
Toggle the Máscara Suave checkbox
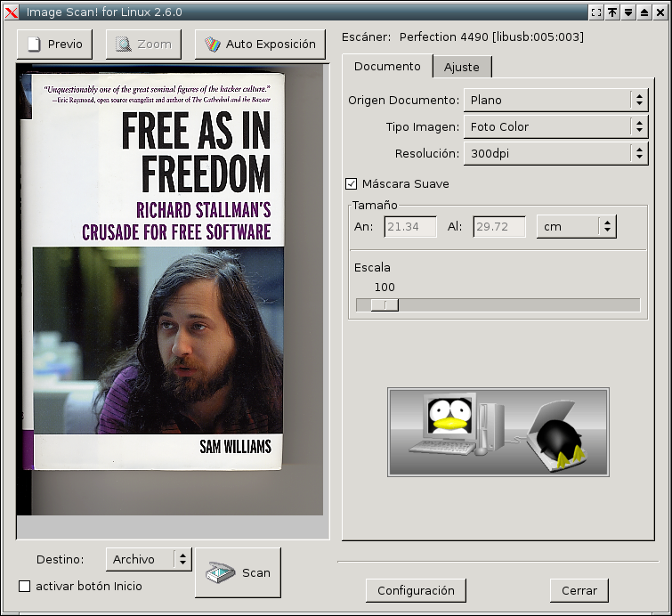point(351,184)
